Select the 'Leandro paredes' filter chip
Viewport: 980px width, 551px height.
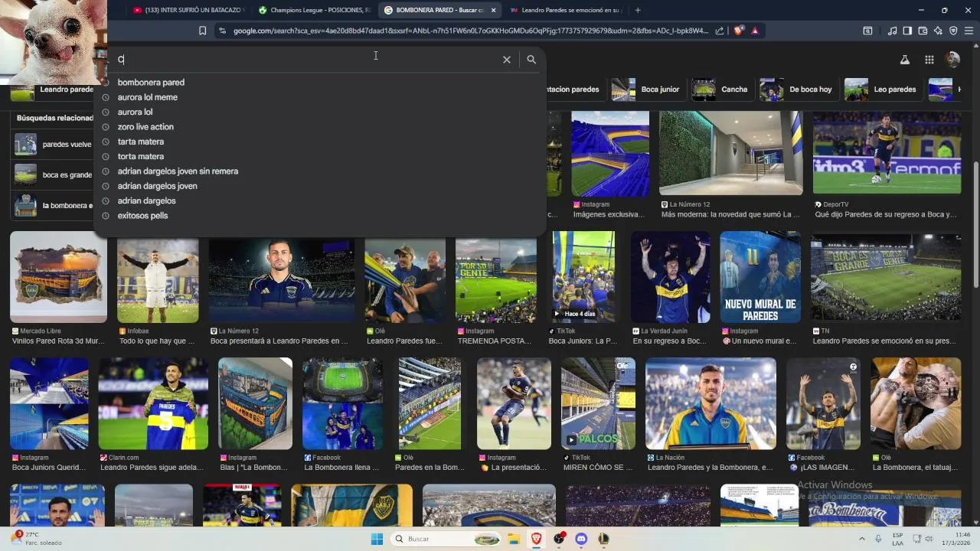(x=54, y=90)
